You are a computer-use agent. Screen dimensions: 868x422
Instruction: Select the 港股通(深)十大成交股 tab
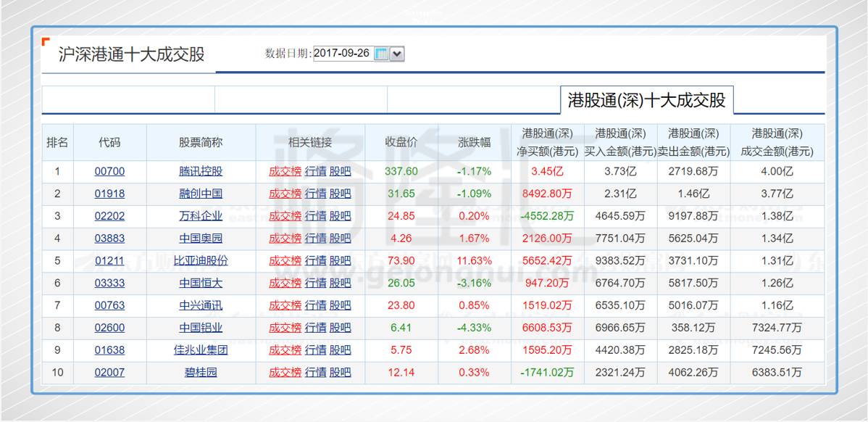pyautogui.click(x=646, y=100)
